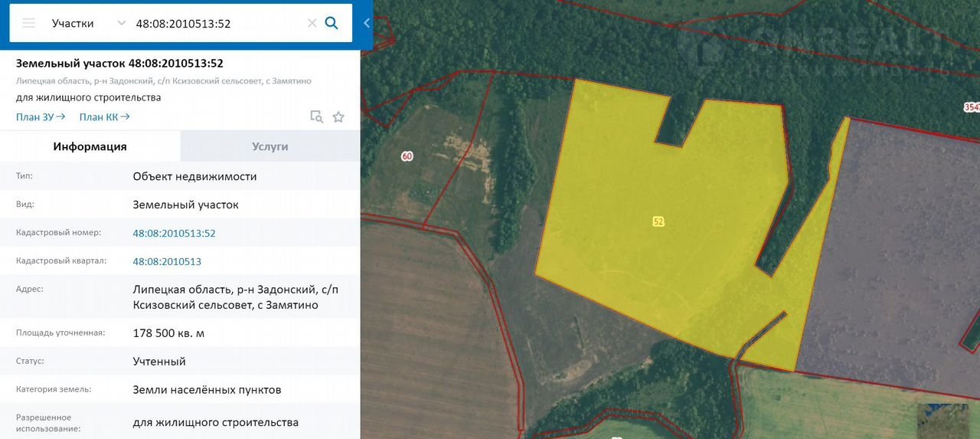
Task: Open the hamburger menu in search bar
Action: pos(28,23)
